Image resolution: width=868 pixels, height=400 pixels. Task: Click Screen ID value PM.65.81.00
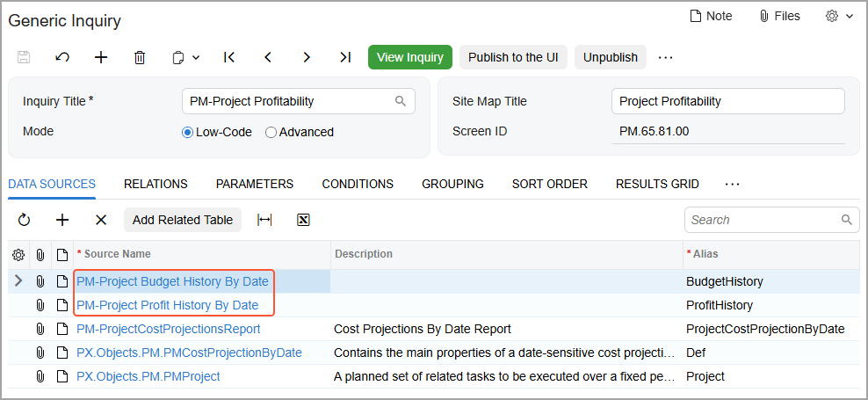(655, 131)
